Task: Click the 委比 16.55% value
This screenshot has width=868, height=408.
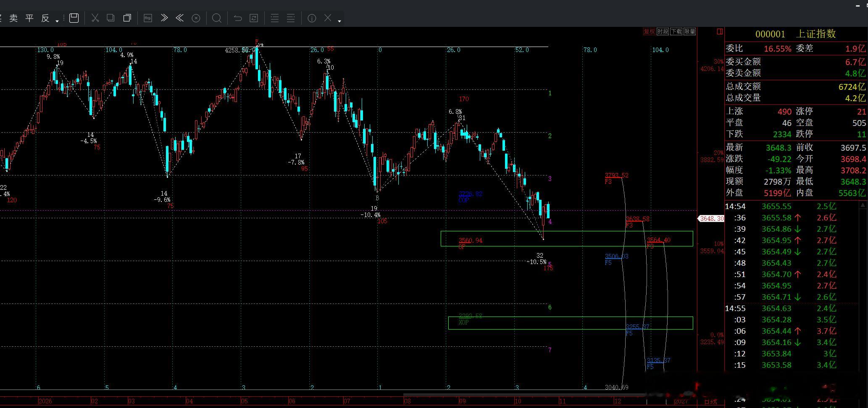Action: pos(777,49)
